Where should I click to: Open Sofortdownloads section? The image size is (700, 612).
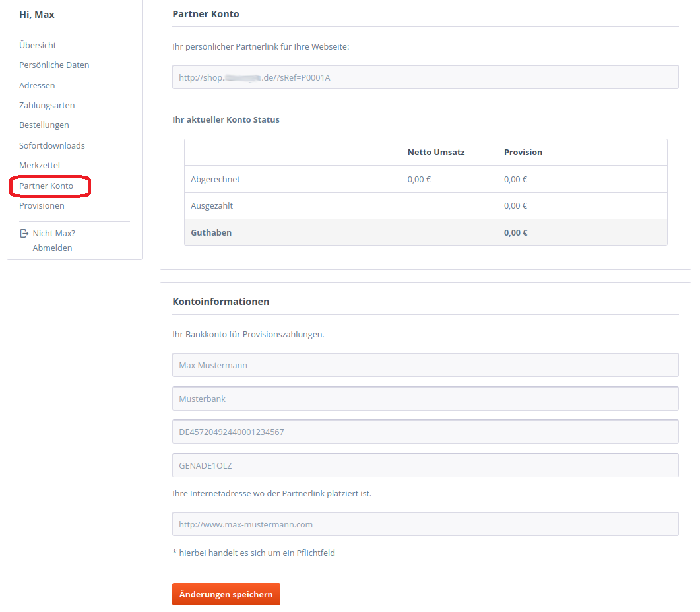(52, 146)
